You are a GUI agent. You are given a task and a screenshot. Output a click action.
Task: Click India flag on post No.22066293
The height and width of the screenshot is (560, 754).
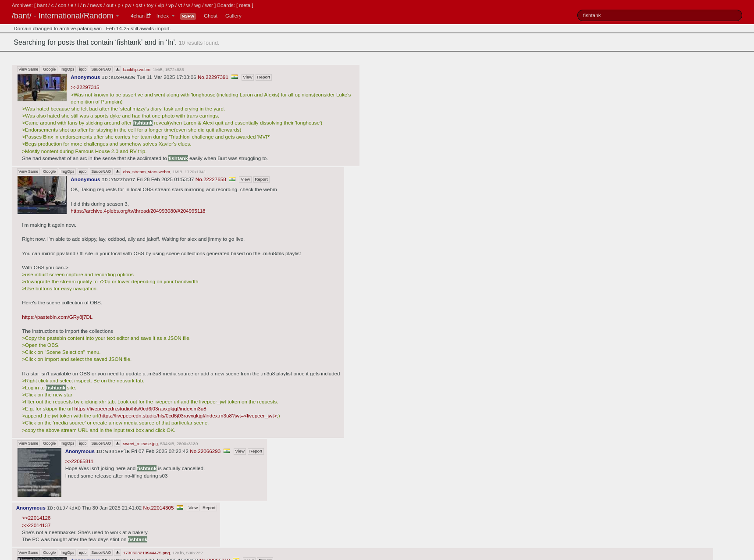[x=227, y=451]
